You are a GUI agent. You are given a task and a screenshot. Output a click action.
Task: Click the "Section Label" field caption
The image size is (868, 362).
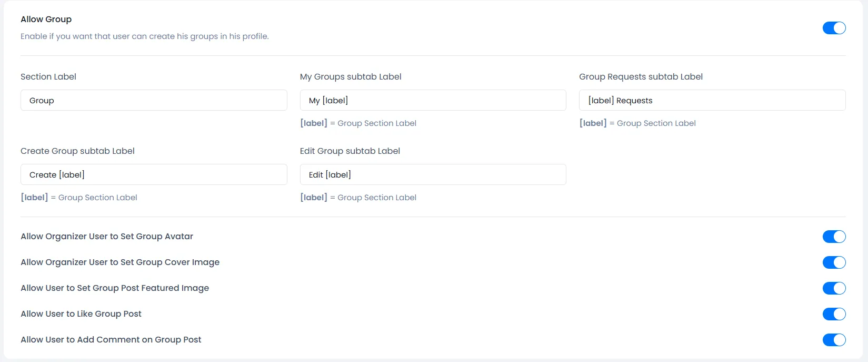[48, 77]
